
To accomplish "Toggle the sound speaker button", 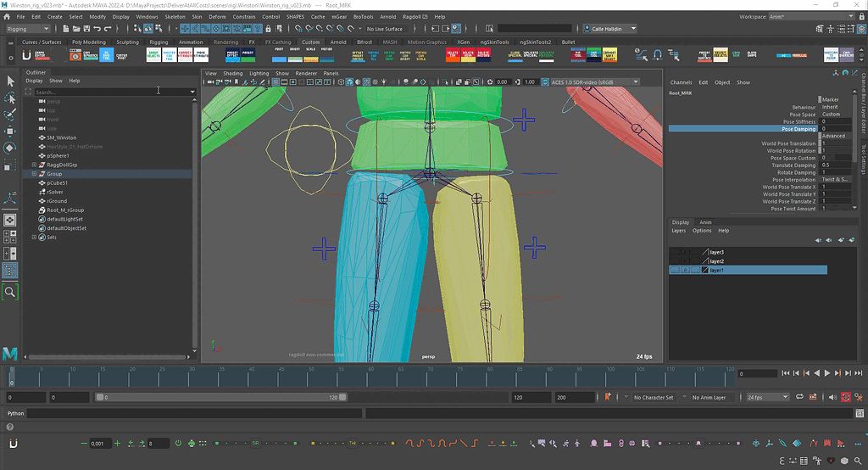I will click(832, 397).
